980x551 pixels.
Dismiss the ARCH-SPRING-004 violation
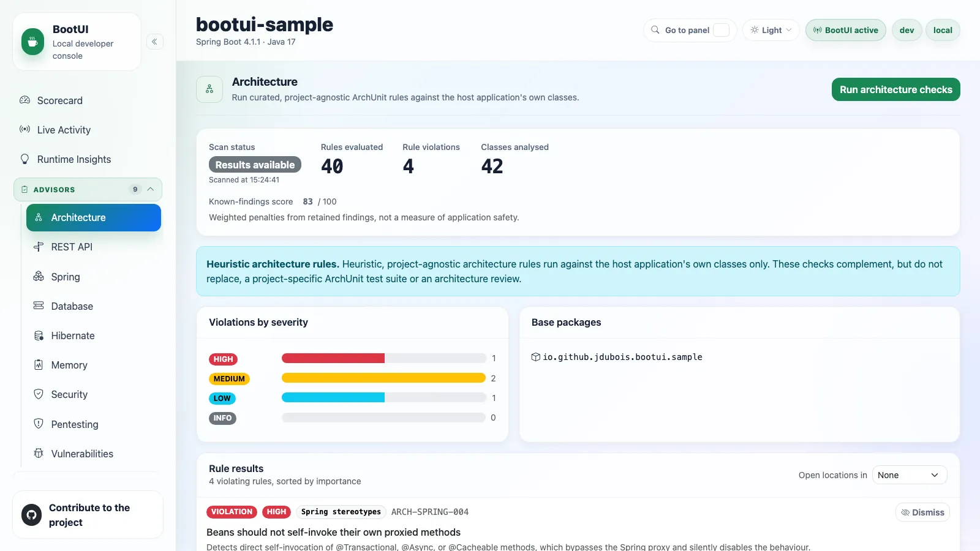coord(922,512)
